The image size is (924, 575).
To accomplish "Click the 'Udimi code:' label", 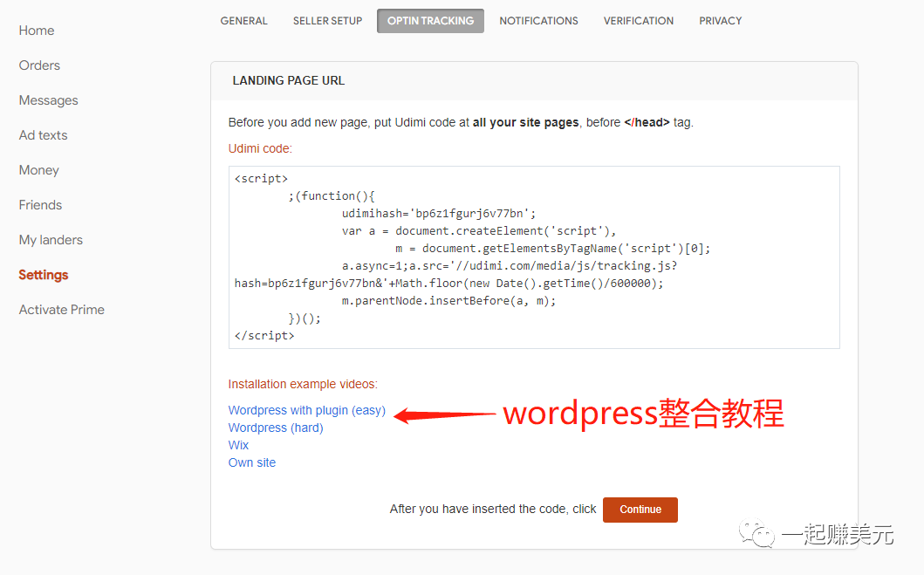I will coord(260,148).
